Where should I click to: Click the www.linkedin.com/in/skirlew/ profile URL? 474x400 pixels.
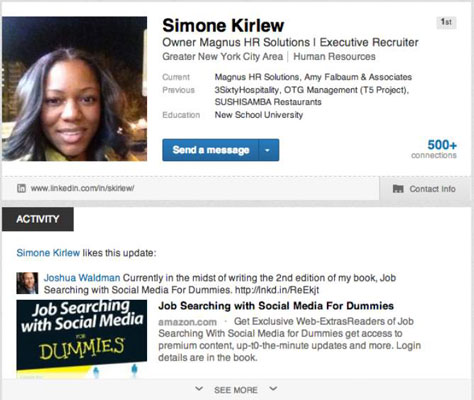click(83, 188)
